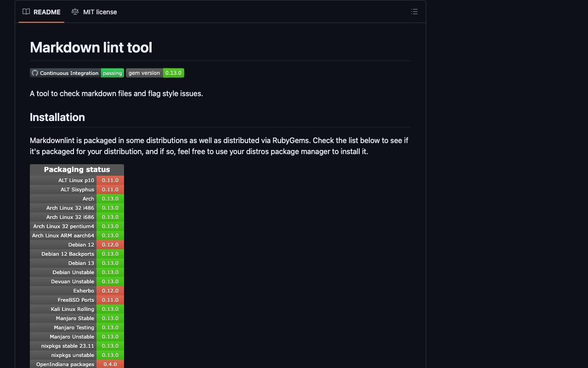
Task: Click the gem version 0.13.0 badge
Action: 155,73
